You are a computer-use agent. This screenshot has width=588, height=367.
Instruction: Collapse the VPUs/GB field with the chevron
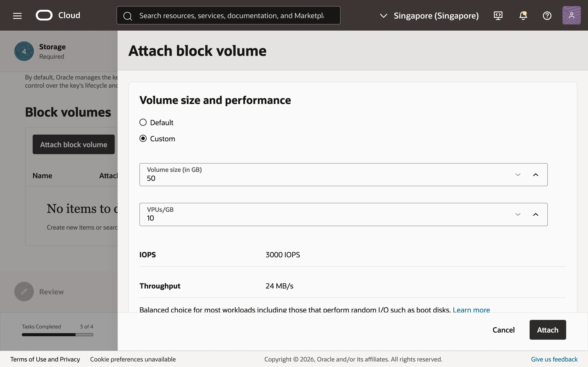pyautogui.click(x=536, y=214)
